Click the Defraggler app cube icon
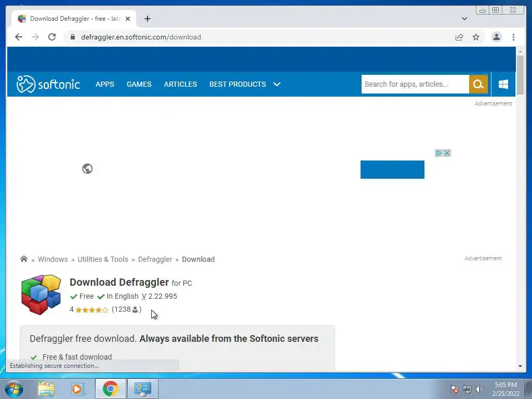The width and height of the screenshot is (532, 399). (x=41, y=295)
